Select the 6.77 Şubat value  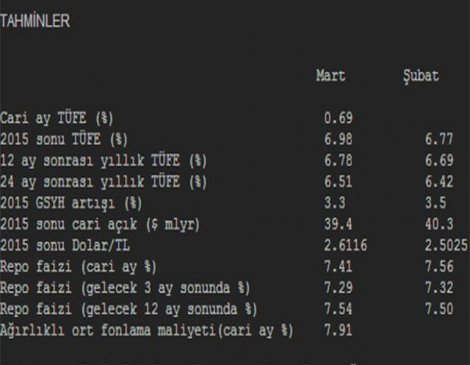click(439, 139)
